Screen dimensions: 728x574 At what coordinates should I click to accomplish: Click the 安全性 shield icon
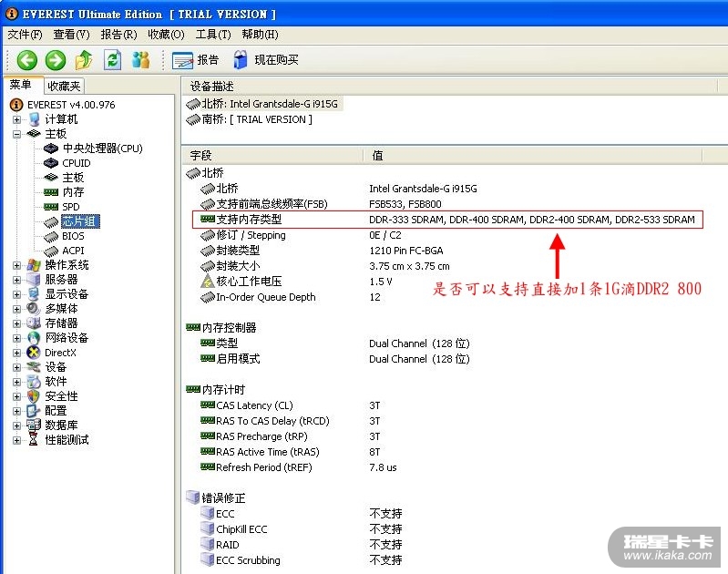tap(34, 396)
